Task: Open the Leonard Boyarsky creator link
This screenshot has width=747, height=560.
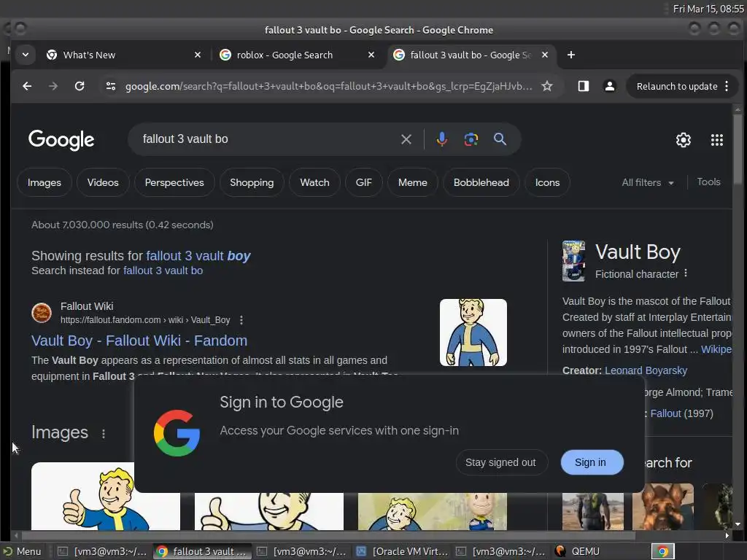Action: [646, 370]
